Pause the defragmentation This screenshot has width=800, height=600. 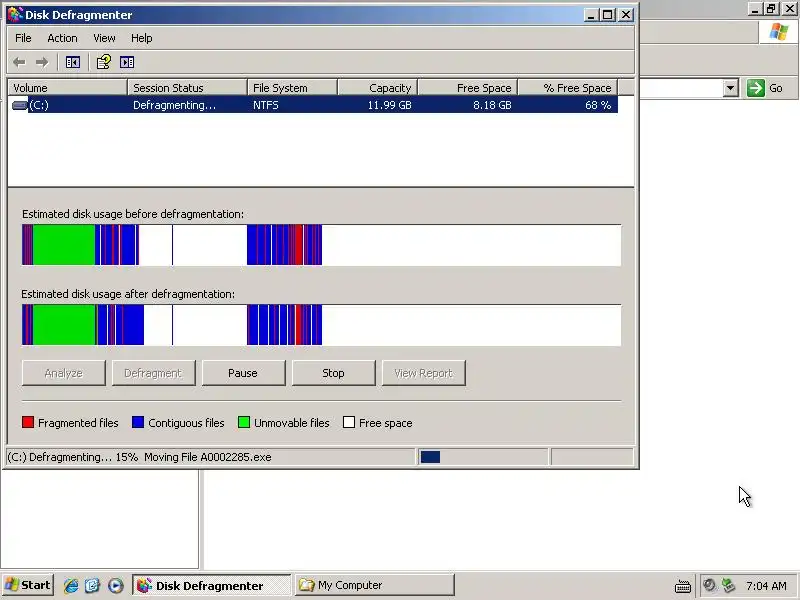pos(243,373)
